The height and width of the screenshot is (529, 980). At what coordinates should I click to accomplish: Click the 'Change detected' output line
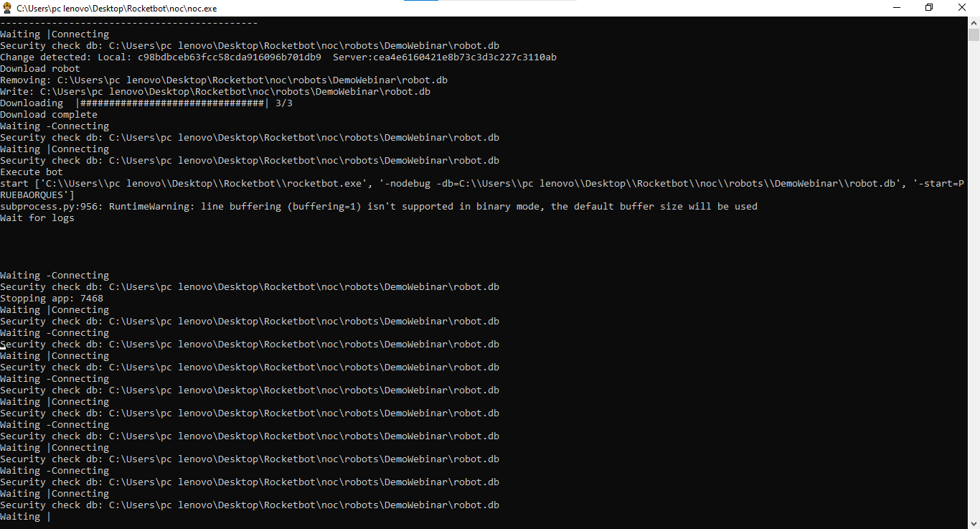[278, 57]
